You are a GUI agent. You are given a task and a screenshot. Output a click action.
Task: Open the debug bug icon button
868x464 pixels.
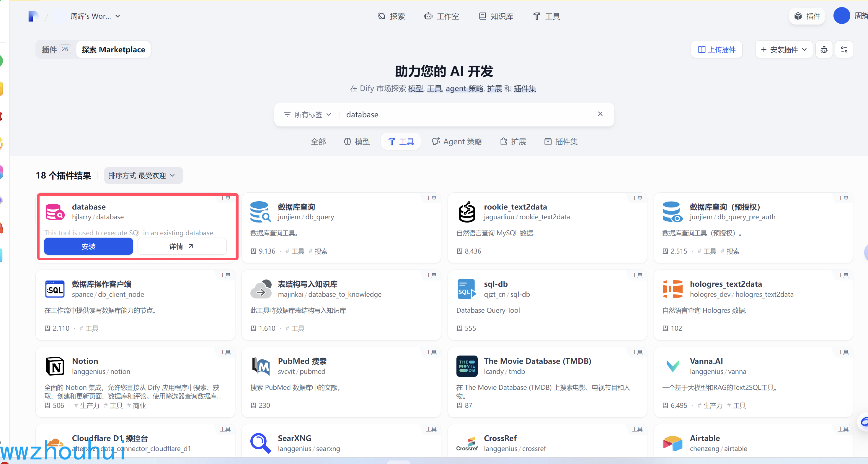[824, 50]
